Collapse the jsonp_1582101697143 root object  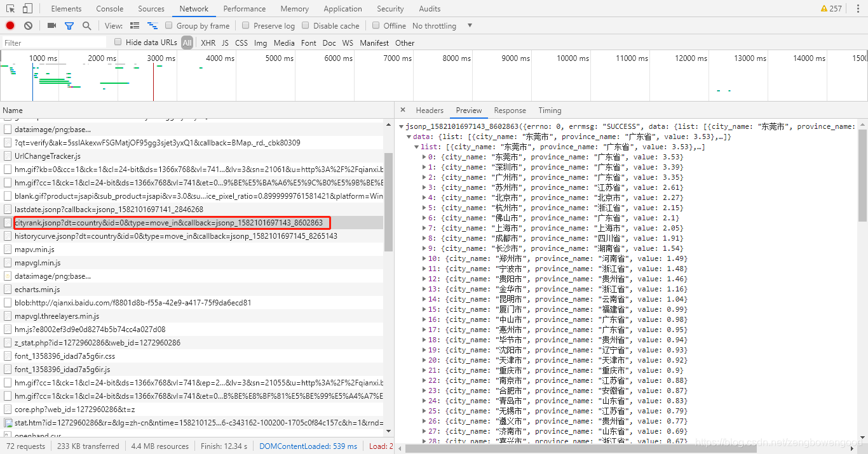[x=402, y=126]
